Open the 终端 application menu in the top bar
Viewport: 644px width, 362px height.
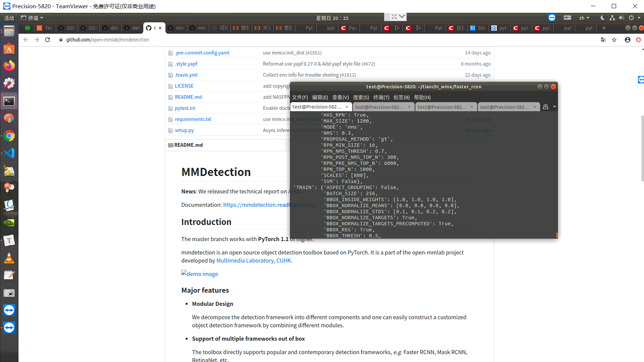point(32,18)
